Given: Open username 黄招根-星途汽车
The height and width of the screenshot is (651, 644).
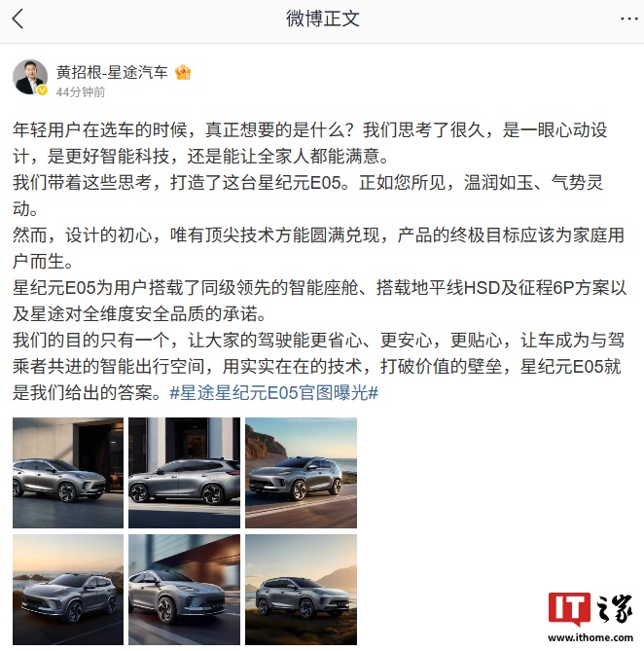Looking at the screenshot, I should [x=112, y=72].
